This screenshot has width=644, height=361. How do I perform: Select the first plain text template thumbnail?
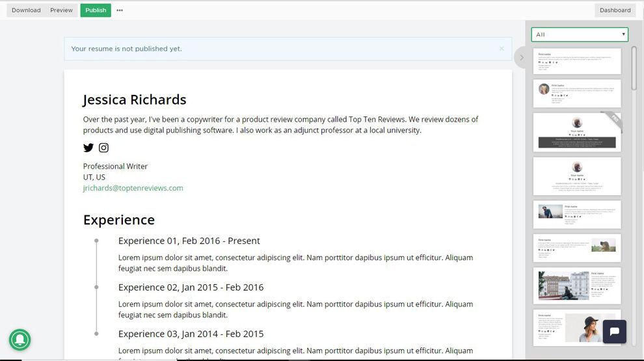pyautogui.click(x=577, y=61)
